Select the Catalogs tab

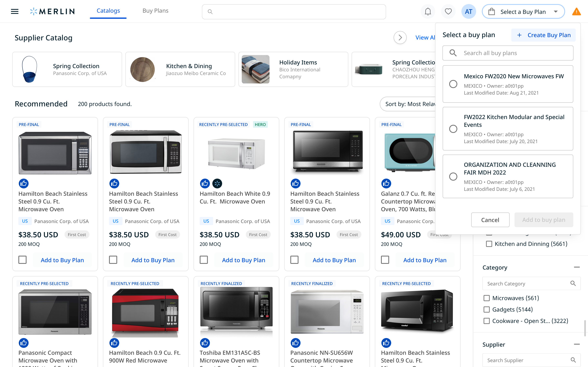108,11
